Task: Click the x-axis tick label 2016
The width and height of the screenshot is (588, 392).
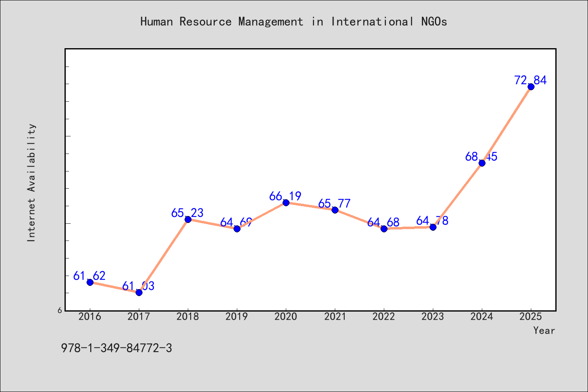Action: pos(90,316)
